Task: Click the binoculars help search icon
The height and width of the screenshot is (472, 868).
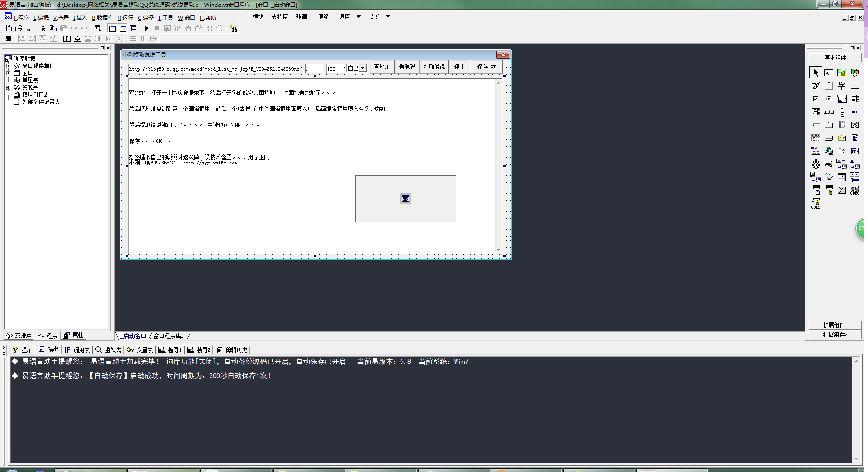Action: pyautogui.click(x=233, y=28)
